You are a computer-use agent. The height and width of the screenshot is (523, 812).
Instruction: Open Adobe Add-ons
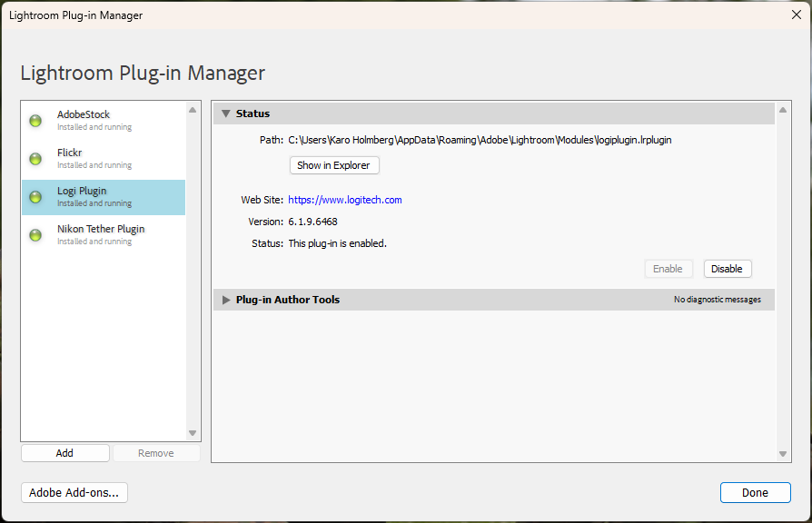click(x=74, y=492)
